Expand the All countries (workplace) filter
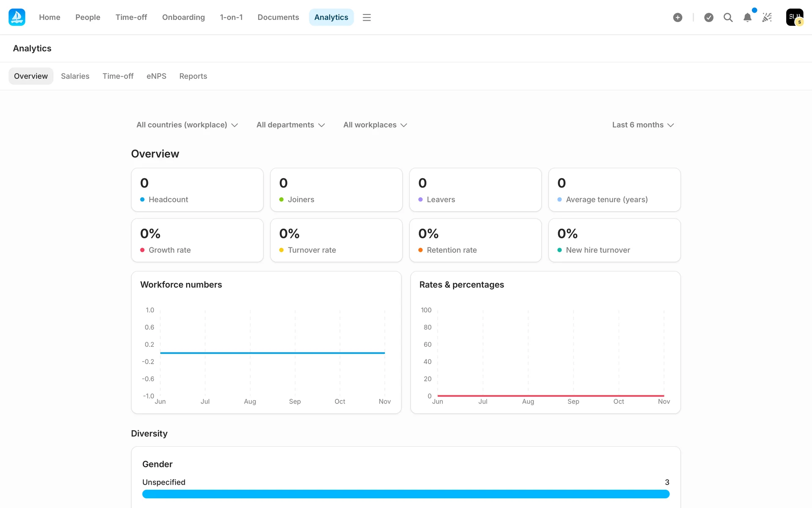 click(187, 125)
